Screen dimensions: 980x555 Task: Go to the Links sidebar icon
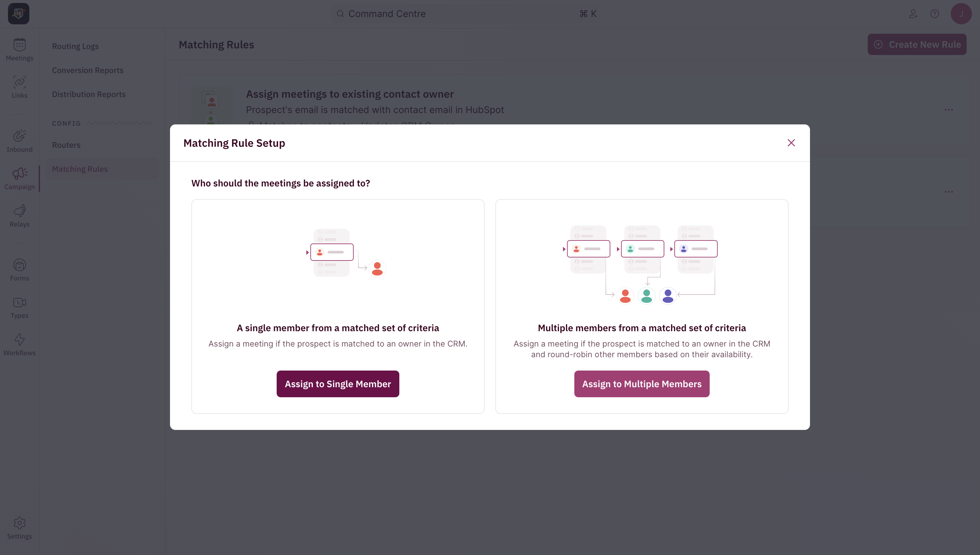(x=19, y=87)
